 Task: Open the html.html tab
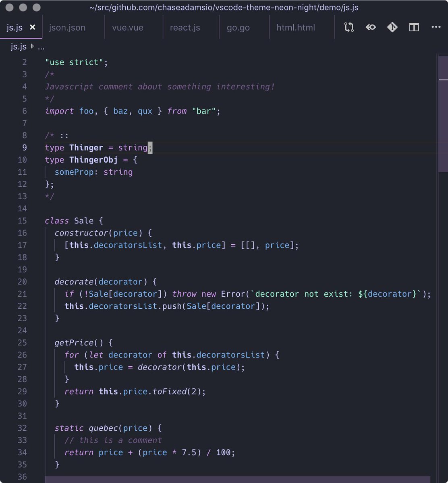[x=296, y=27]
